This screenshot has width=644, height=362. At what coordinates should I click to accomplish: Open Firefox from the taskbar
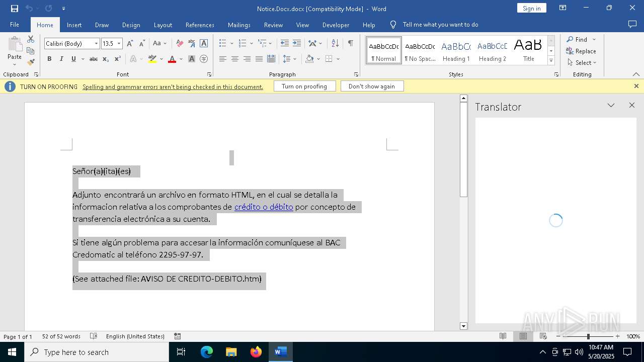256,352
